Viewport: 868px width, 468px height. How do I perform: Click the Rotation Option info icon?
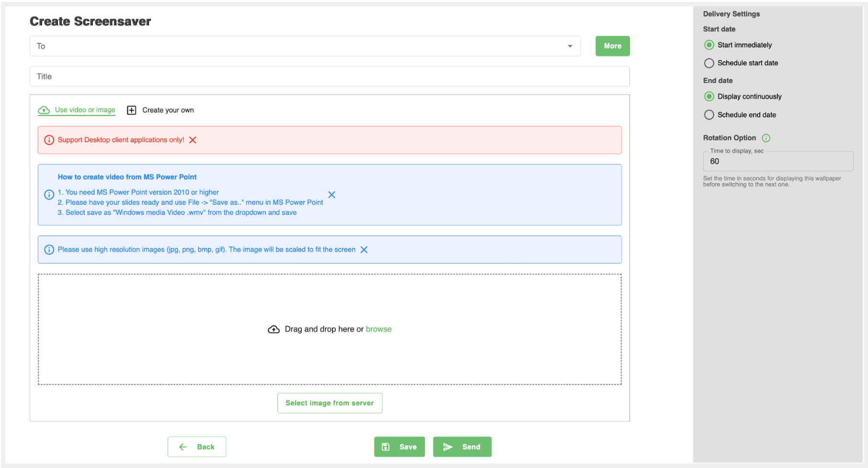(766, 138)
